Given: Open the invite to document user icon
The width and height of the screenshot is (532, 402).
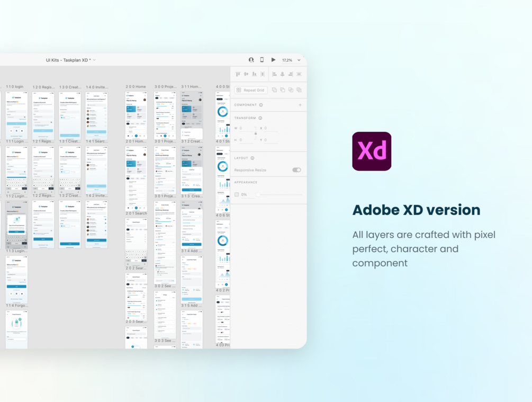Looking at the screenshot, I should [251, 60].
